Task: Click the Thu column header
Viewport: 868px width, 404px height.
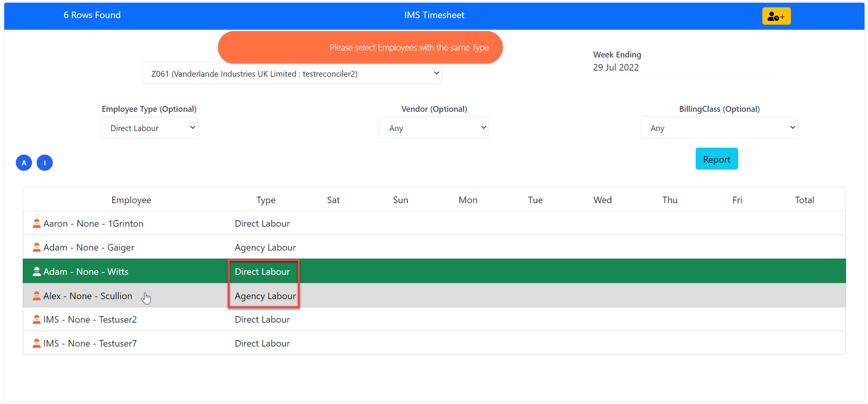Action: point(670,200)
